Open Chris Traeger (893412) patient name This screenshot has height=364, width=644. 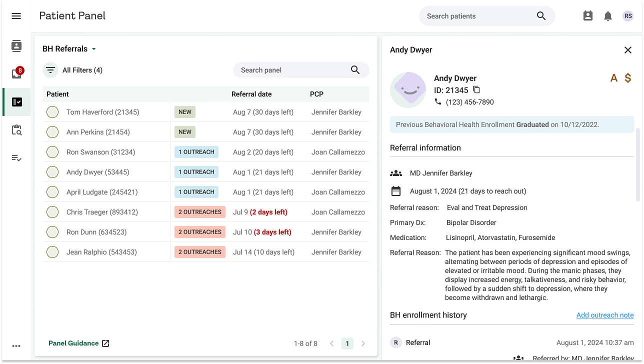click(102, 212)
